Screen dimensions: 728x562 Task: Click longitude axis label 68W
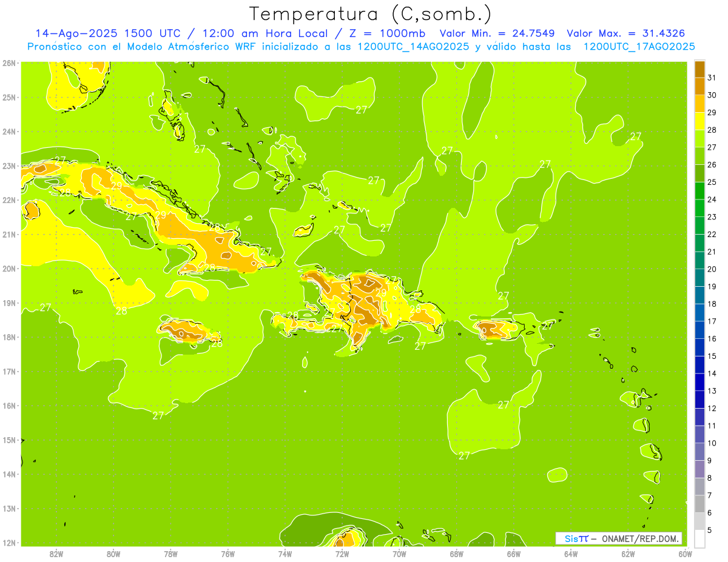(456, 554)
